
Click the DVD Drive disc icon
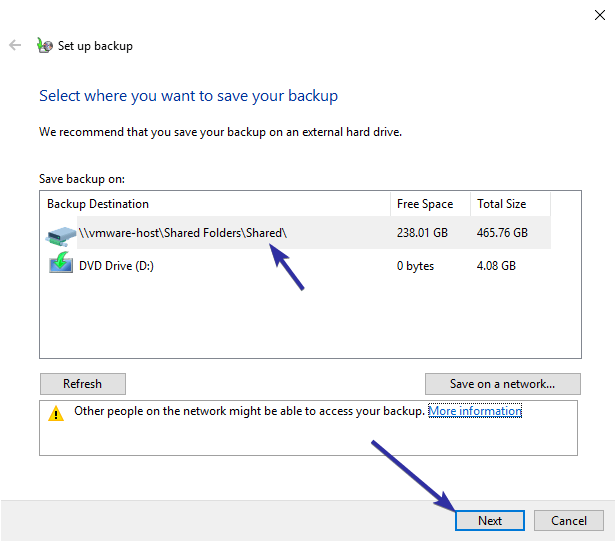point(60,265)
